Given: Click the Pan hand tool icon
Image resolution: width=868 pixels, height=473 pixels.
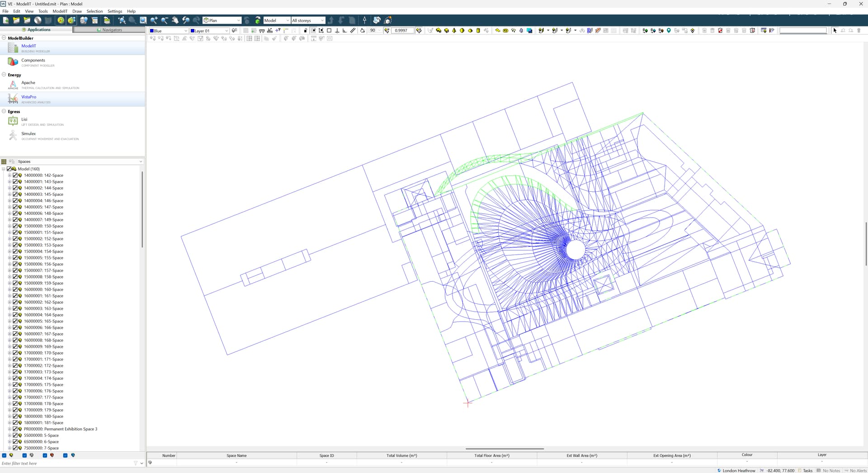Looking at the screenshot, I should pyautogui.click(x=175, y=20).
